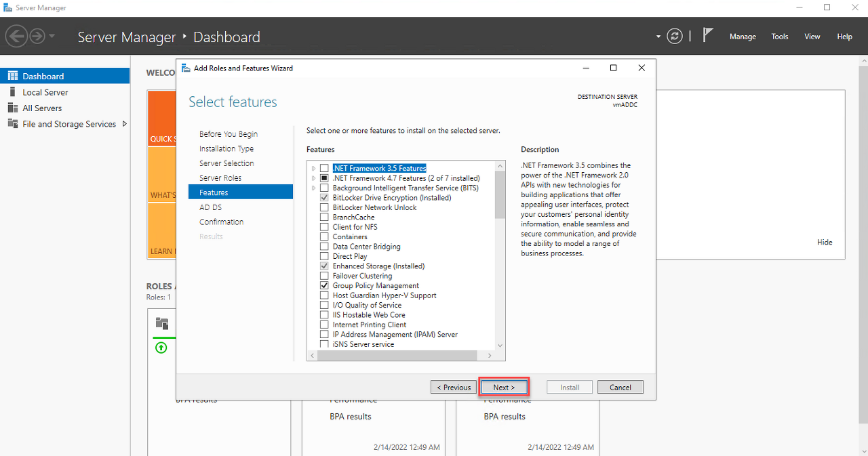Image resolution: width=868 pixels, height=456 pixels.
Task: Select Enhanced Storage (Installed) row
Action: [x=378, y=266]
